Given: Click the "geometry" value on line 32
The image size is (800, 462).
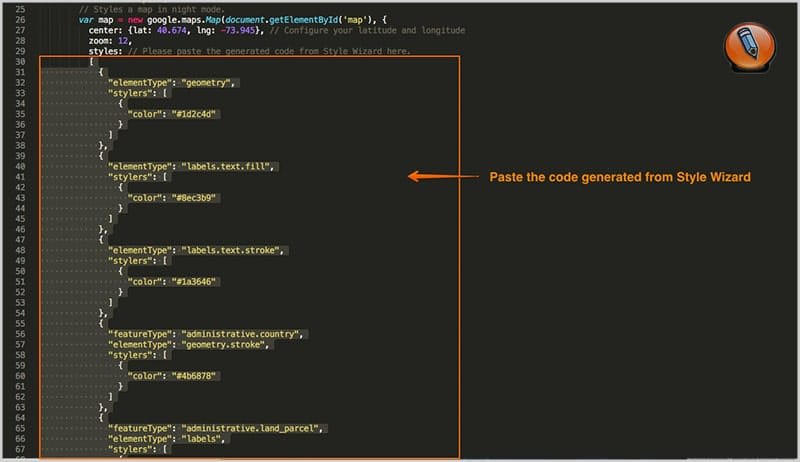Looking at the screenshot, I should pos(208,83).
